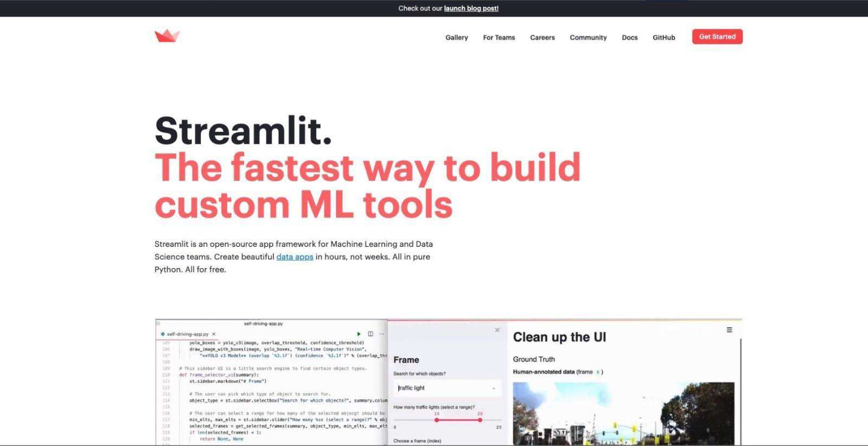Click 'Search for which objects?' label
868x446 pixels.
[419, 374]
